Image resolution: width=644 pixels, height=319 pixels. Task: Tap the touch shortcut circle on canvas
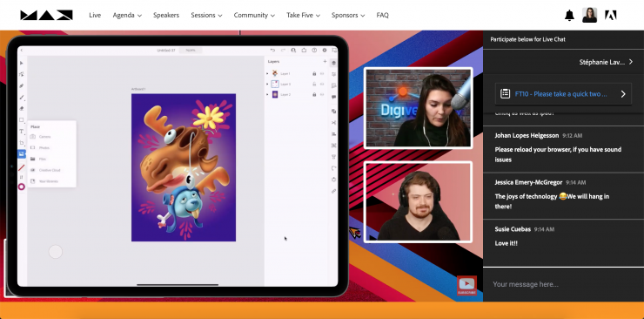click(56, 252)
